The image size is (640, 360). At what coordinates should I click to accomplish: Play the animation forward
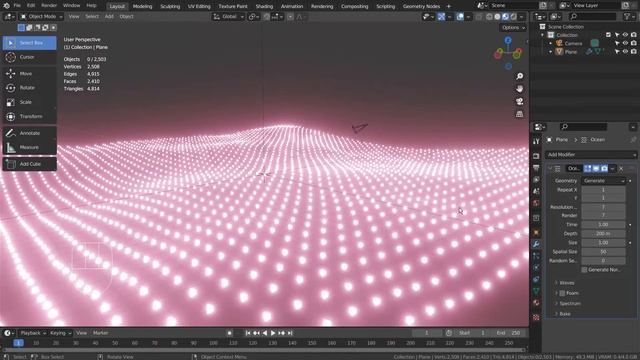[x=273, y=333]
